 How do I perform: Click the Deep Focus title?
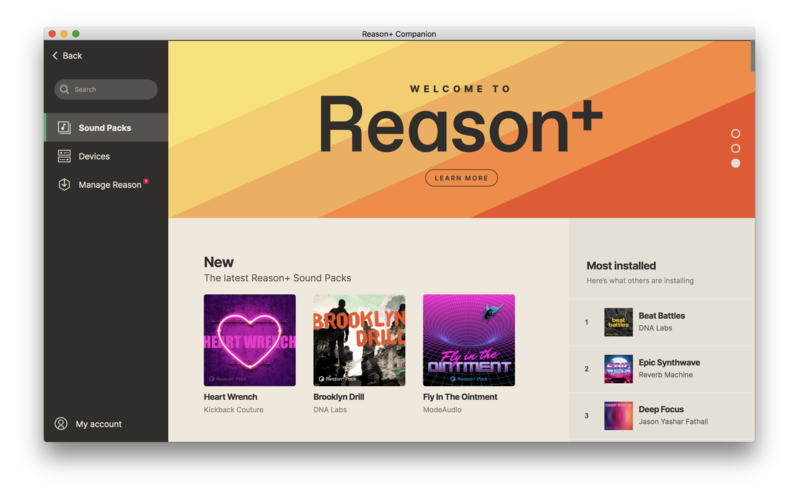pos(661,409)
